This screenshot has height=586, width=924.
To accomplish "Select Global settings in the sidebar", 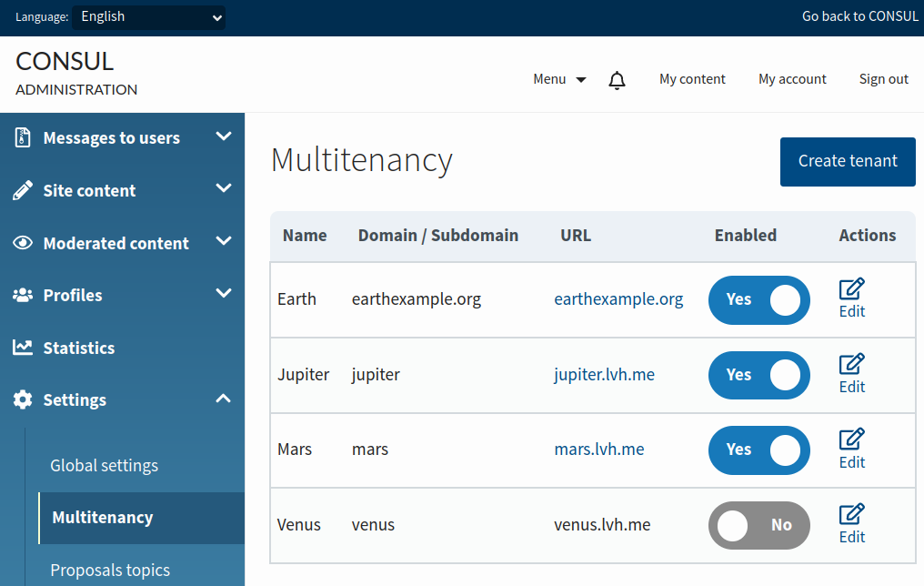I will click(x=104, y=465).
